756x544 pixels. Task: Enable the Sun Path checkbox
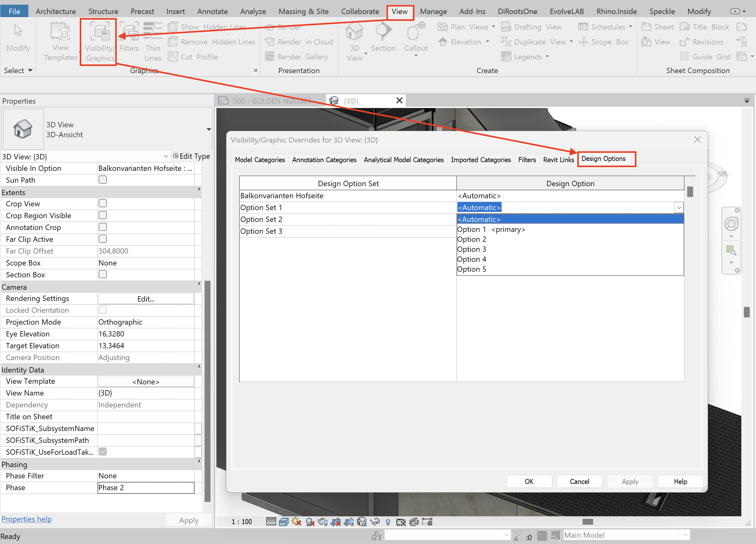coord(103,180)
